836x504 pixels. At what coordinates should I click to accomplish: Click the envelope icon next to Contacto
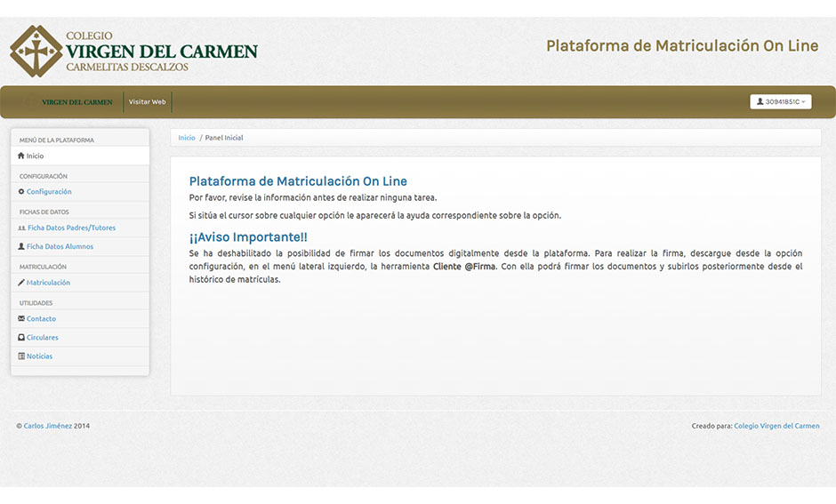pyautogui.click(x=21, y=318)
